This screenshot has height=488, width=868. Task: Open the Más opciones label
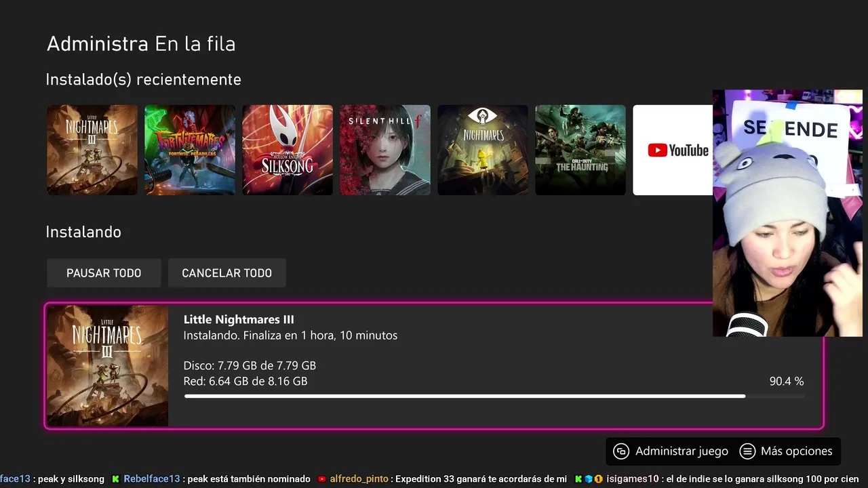797,451
